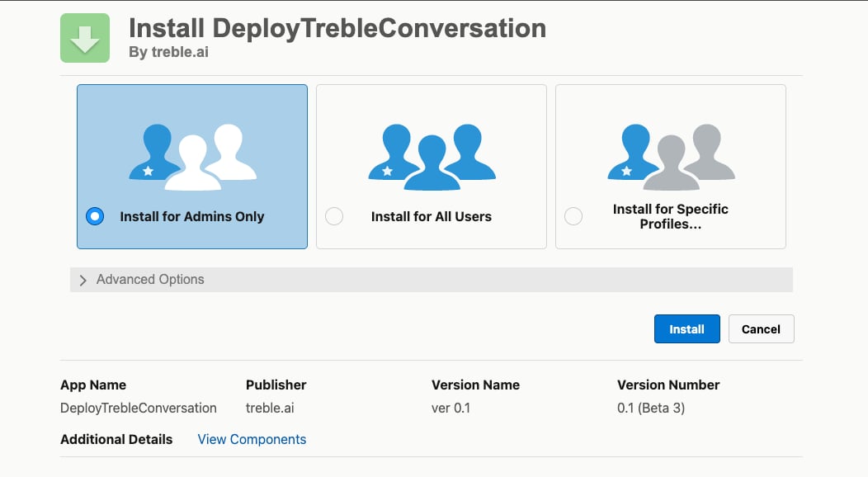
Task: Click the 'Install DeployTrebleConversation' heading
Action: click(337, 28)
